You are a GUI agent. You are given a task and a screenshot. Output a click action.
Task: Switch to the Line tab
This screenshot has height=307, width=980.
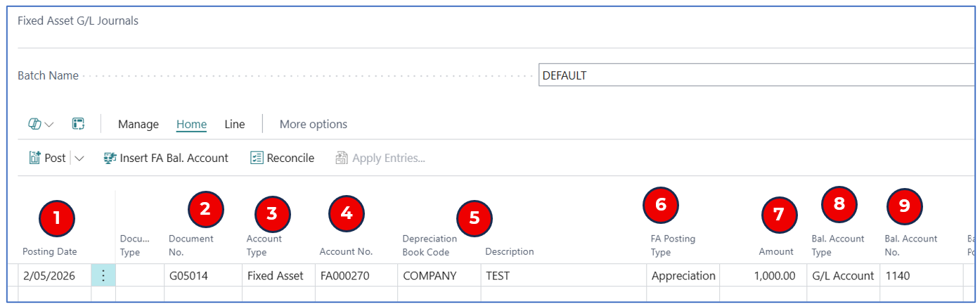pos(234,125)
